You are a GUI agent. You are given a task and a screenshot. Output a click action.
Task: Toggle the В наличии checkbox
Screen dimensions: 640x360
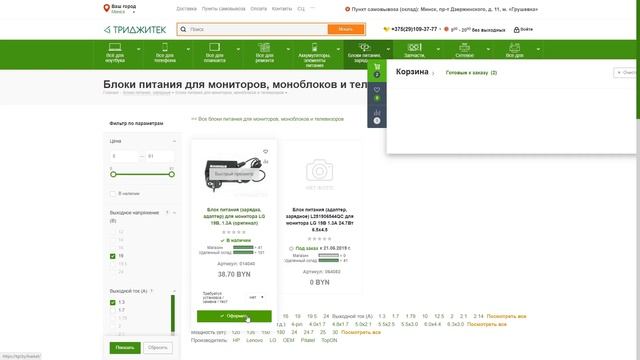pos(113,193)
